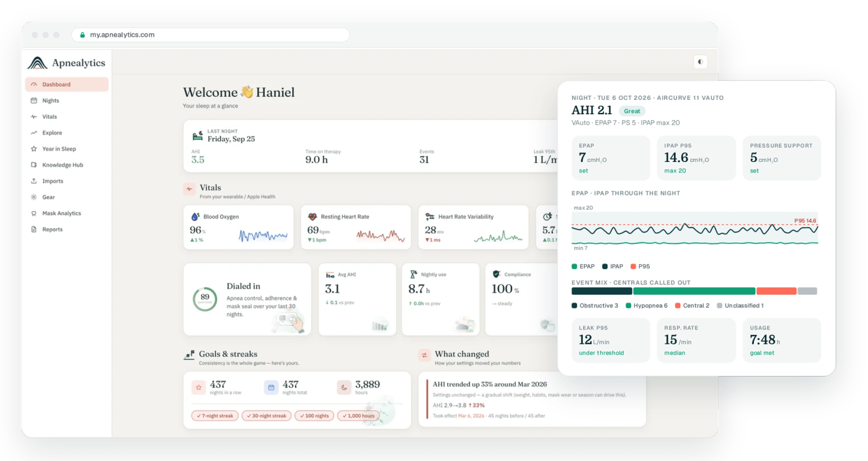The image size is (868, 461).
Task: Click the Imports upload icon
Action: [x=34, y=181]
